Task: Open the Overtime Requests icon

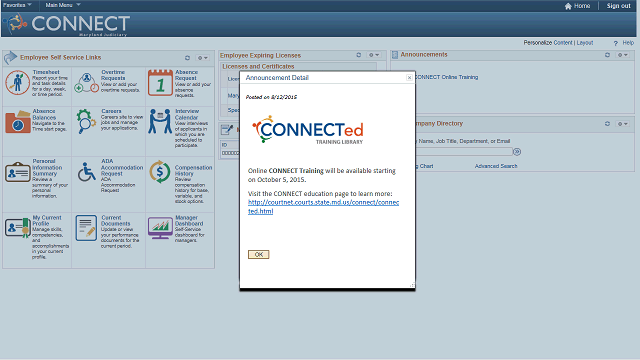Action: click(x=87, y=83)
